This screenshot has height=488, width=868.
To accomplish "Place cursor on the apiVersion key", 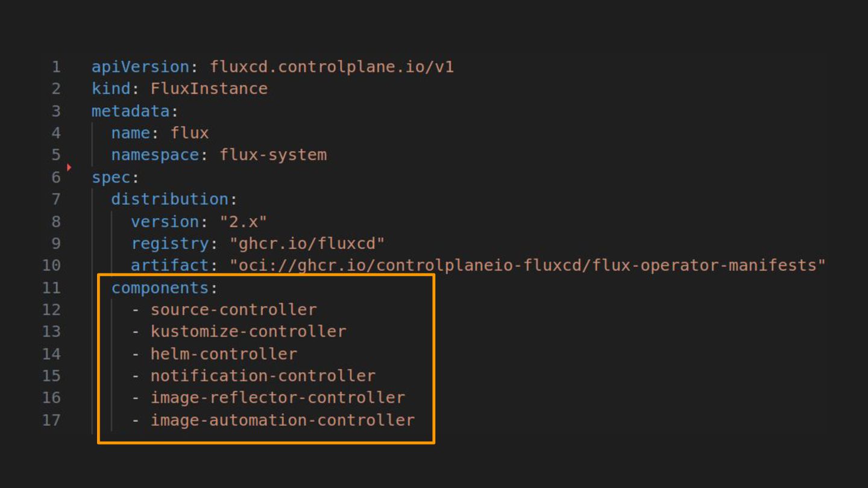I will [140, 67].
